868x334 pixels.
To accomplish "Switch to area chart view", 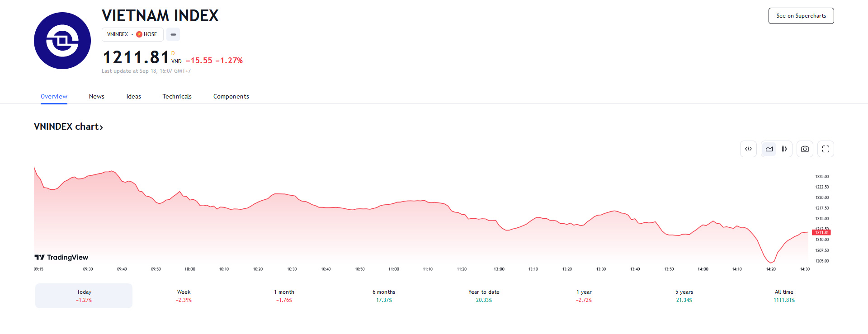I will click(769, 149).
